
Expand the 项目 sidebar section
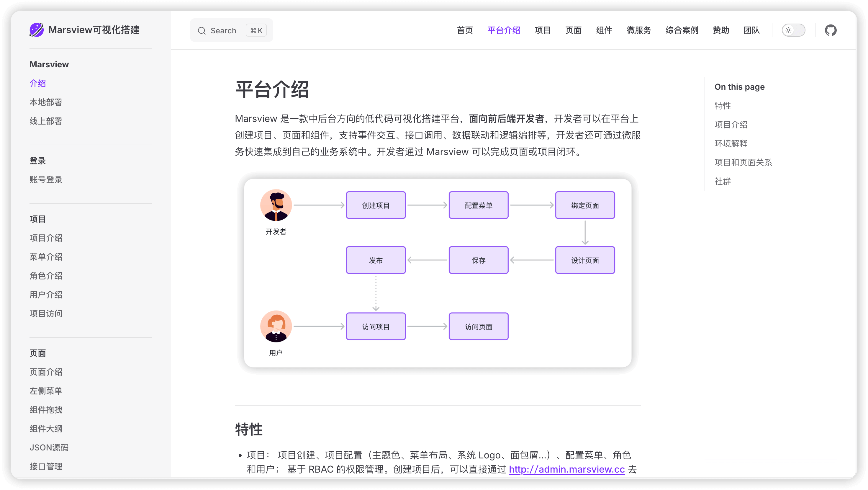click(37, 219)
